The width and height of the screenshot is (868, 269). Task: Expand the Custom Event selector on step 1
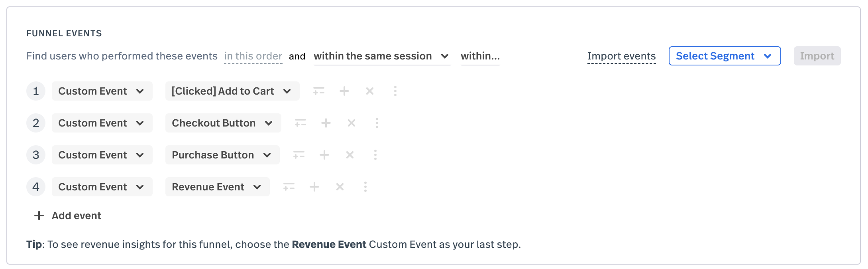(102, 91)
